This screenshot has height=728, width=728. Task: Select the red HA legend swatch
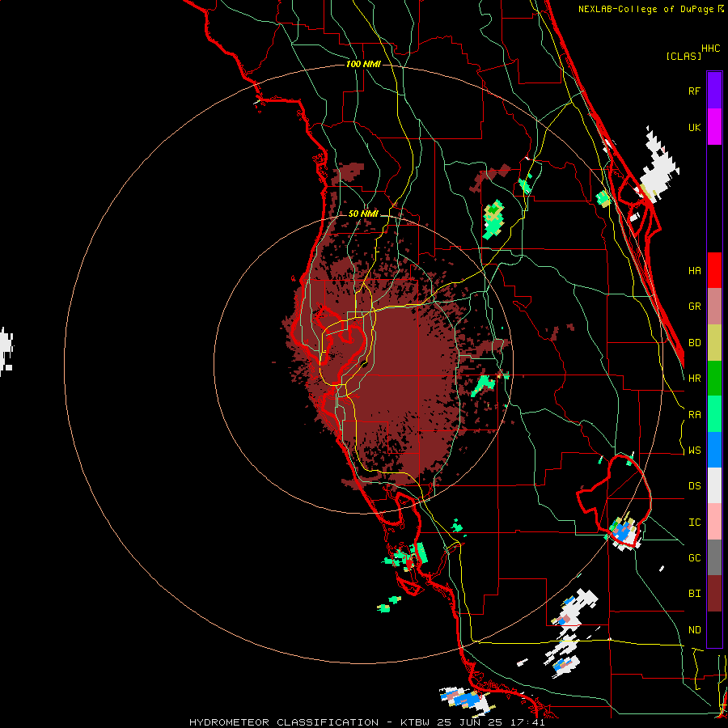pos(714,270)
